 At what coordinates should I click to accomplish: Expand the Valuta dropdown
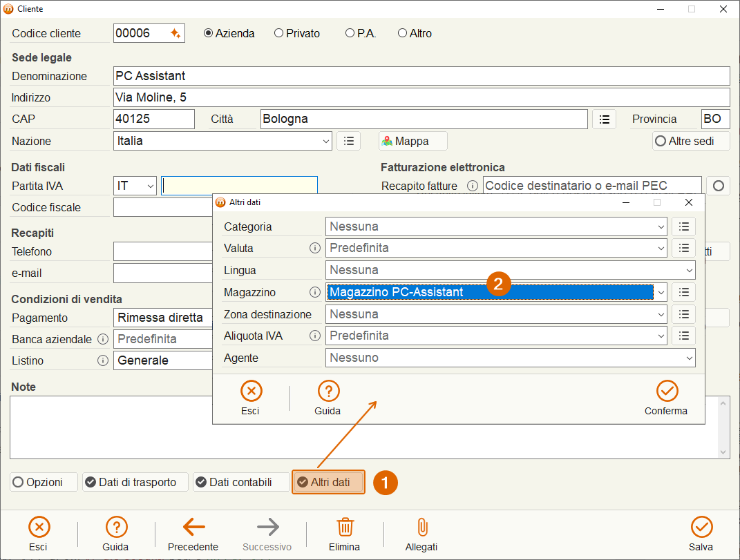tap(661, 248)
